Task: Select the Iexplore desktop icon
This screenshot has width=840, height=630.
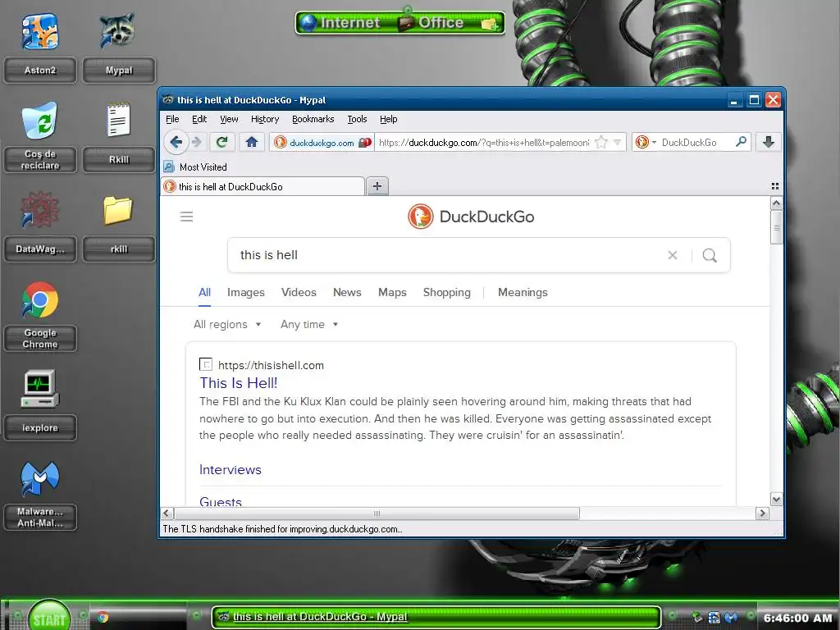Action: [x=40, y=405]
